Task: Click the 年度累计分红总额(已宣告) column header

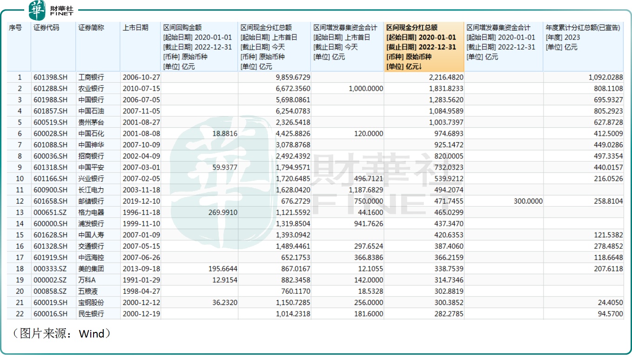Action: coord(584,47)
